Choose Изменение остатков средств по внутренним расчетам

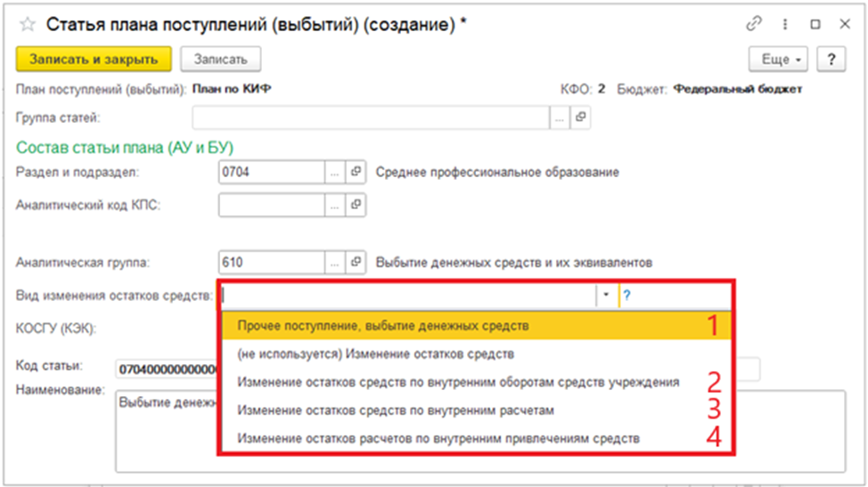pyautogui.click(x=476, y=410)
